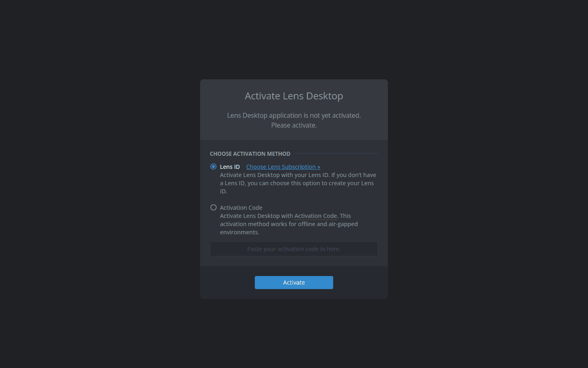The width and height of the screenshot is (588, 368).
Task: Click the Activate Lens Desktop heading
Action: click(294, 96)
